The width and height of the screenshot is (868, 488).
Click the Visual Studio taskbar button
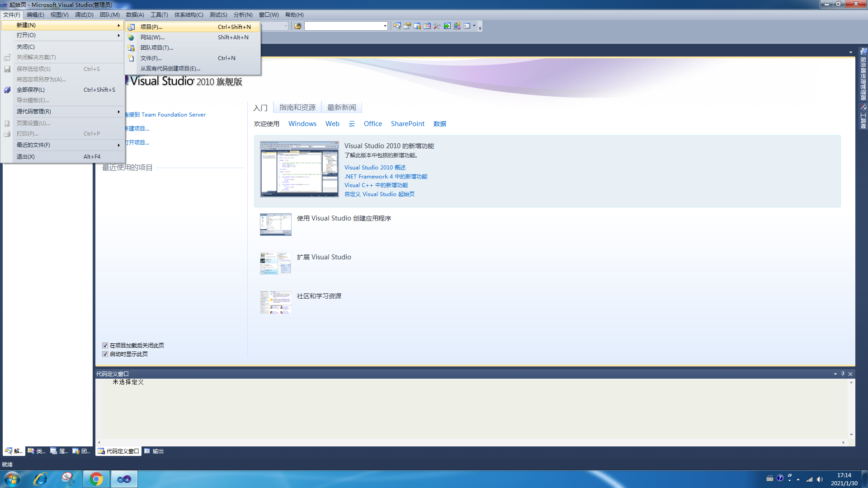(124, 479)
